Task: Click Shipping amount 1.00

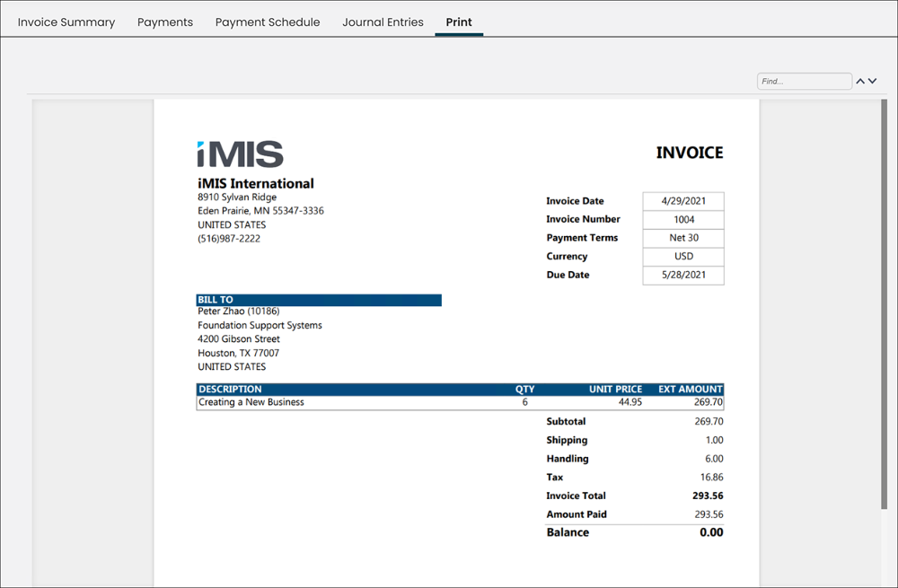Action: (x=714, y=440)
